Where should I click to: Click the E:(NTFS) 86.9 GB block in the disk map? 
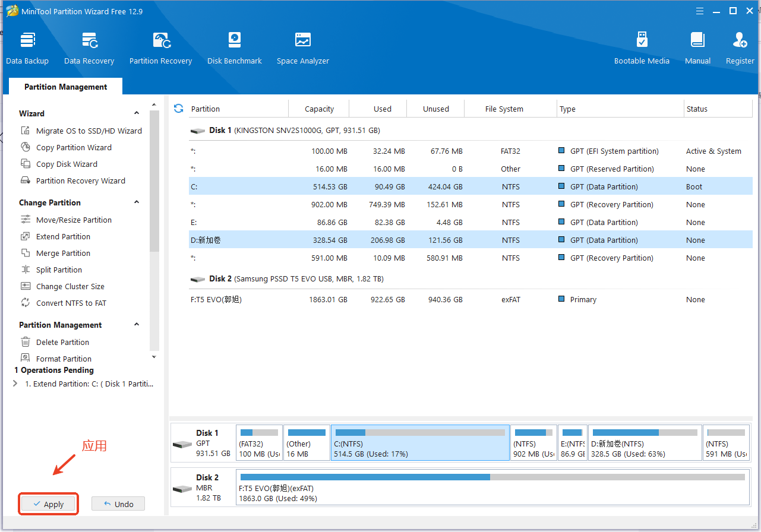pos(573,442)
